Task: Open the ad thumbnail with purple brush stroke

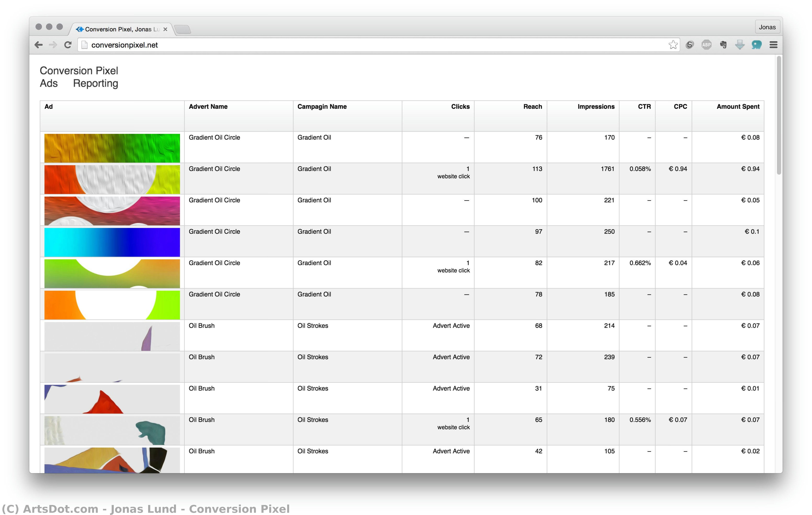Action: [x=112, y=336]
